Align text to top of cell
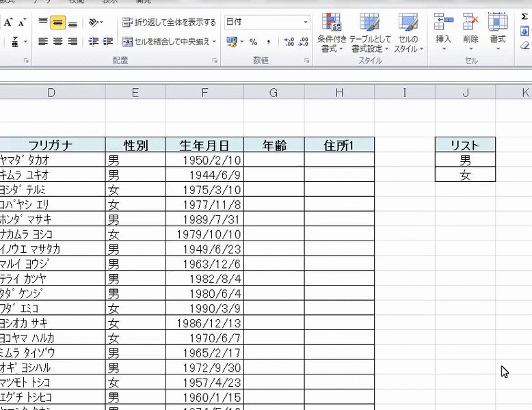 tap(43, 23)
